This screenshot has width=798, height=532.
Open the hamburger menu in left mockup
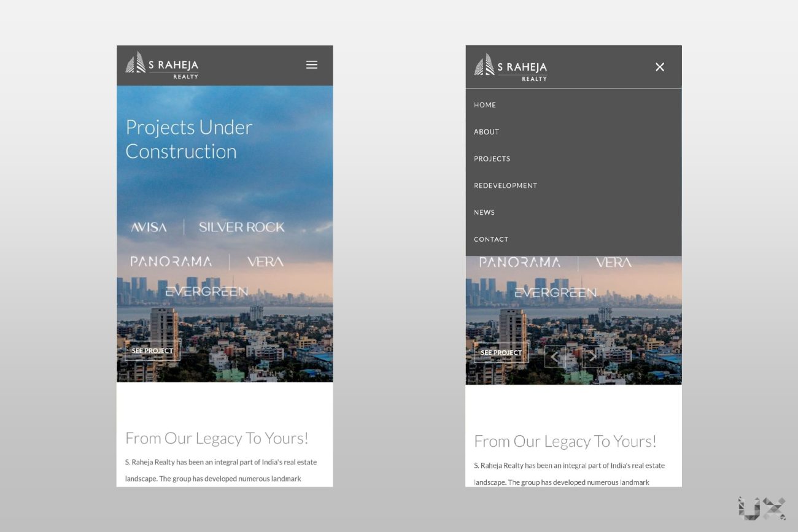point(312,65)
